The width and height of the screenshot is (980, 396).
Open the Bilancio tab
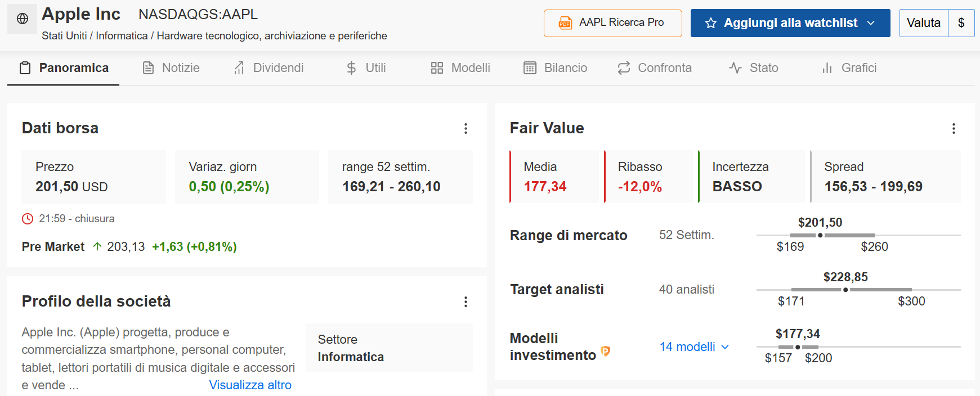coord(555,68)
